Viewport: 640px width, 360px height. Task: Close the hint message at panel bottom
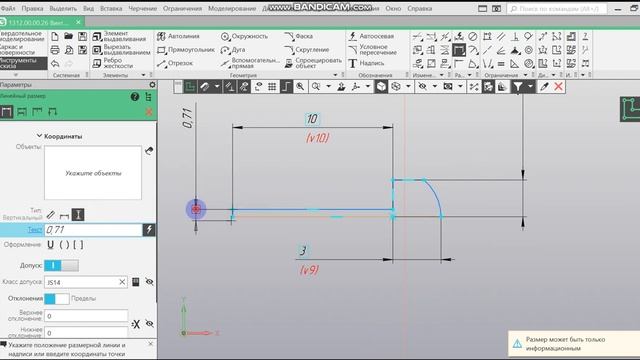150,344
